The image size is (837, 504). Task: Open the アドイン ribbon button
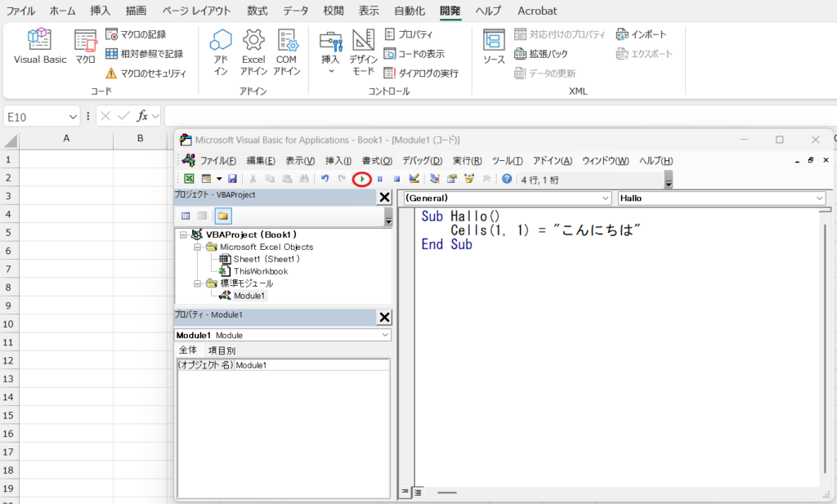coord(221,52)
